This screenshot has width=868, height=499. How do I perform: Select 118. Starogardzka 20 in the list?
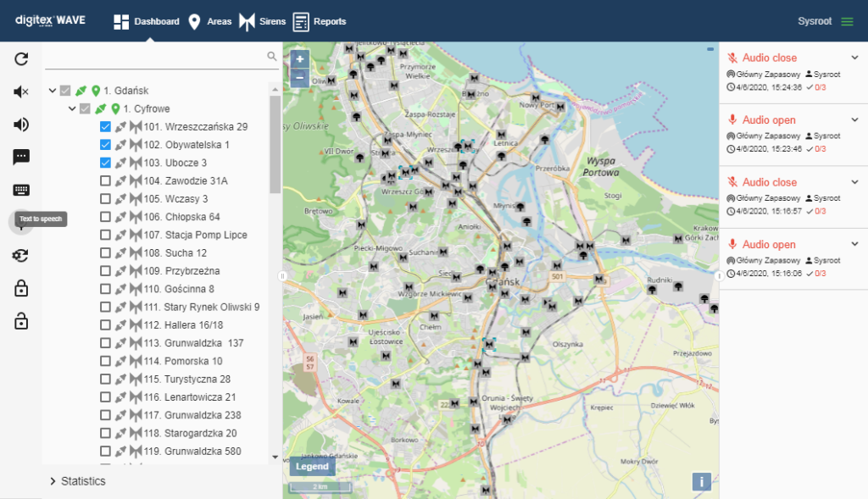click(x=191, y=433)
